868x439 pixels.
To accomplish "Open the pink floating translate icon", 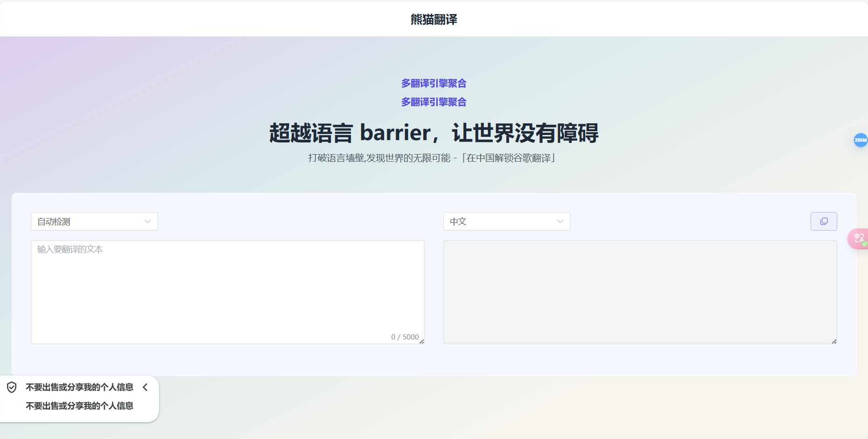I will tap(859, 239).
